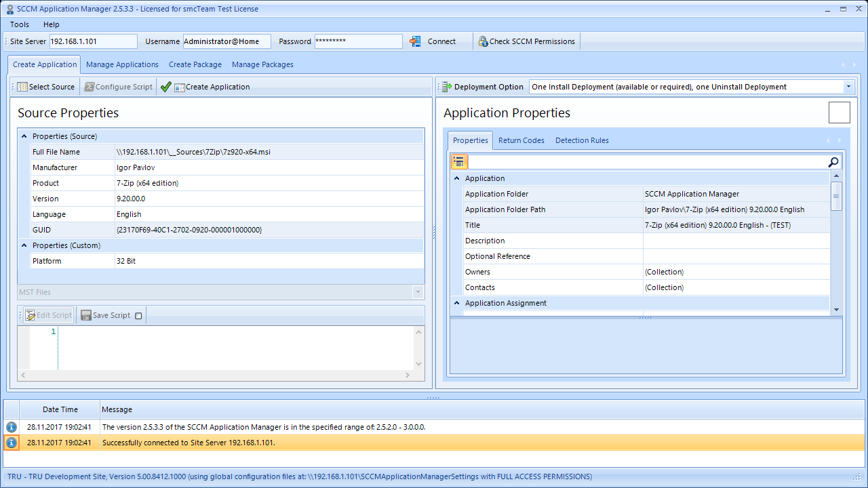The image size is (868, 488).
Task: Open the Detection Rules tab
Action: pos(582,140)
